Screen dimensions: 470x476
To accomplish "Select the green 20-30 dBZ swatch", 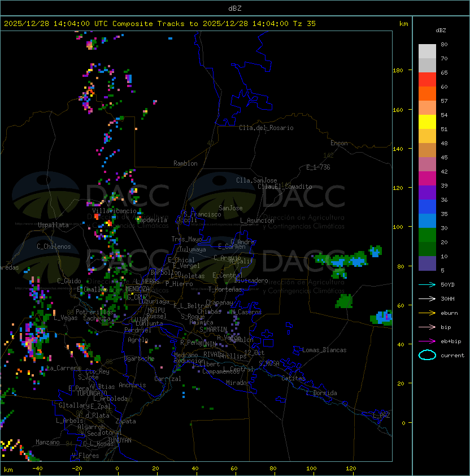I will pos(427,235).
